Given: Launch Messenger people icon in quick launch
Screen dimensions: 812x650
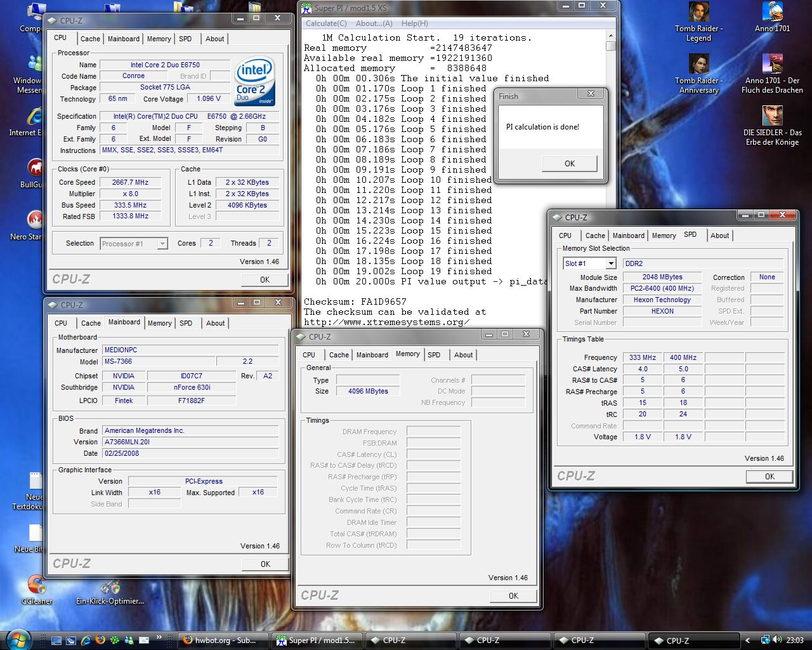Looking at the screenshot, I should 129,640.
